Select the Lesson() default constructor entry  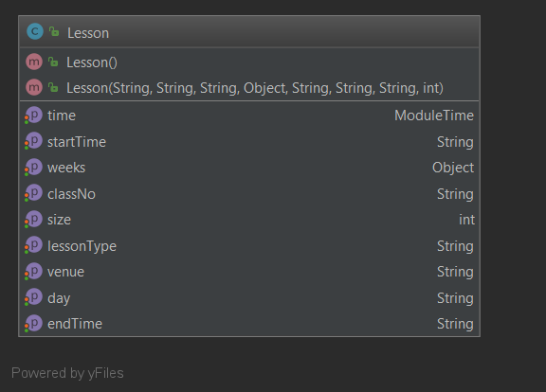(x=249, y=62)
